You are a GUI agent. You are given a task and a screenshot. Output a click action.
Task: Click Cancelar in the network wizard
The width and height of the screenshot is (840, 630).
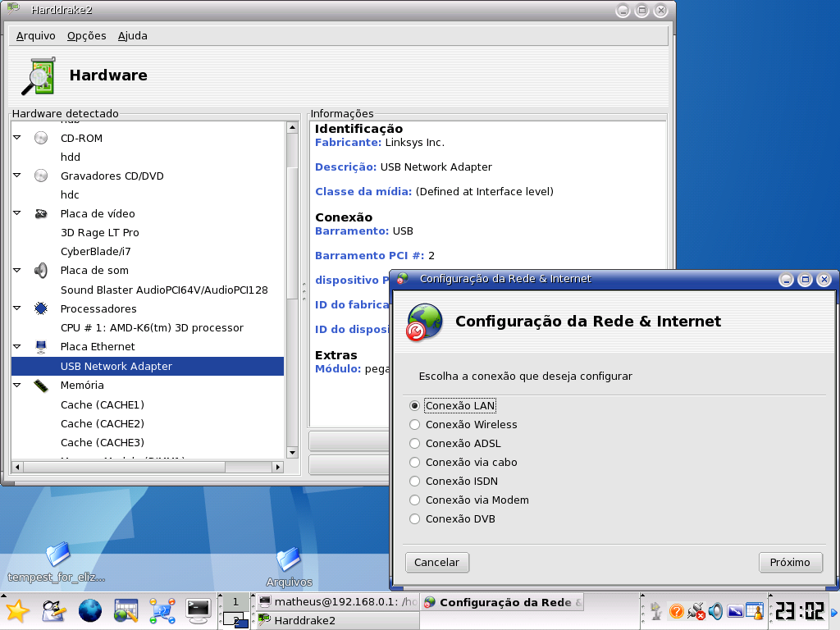pos(437,563)
